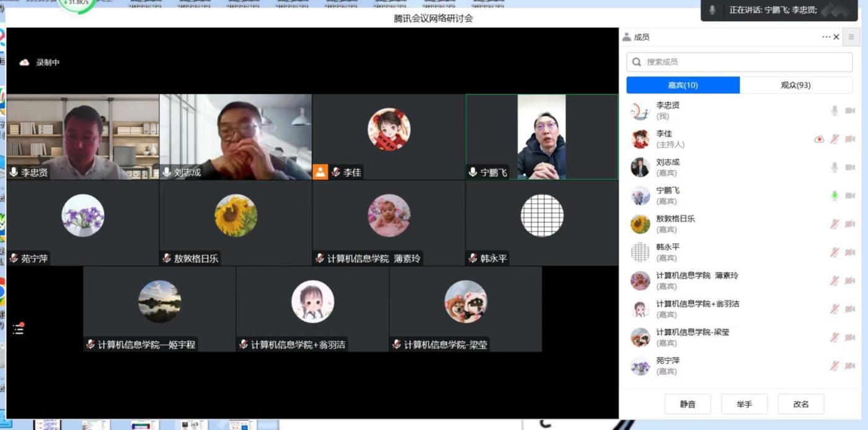Click the orange host badge on 李佳's tile
Viewport: 868px width, 430px height.
pos(320,172)
